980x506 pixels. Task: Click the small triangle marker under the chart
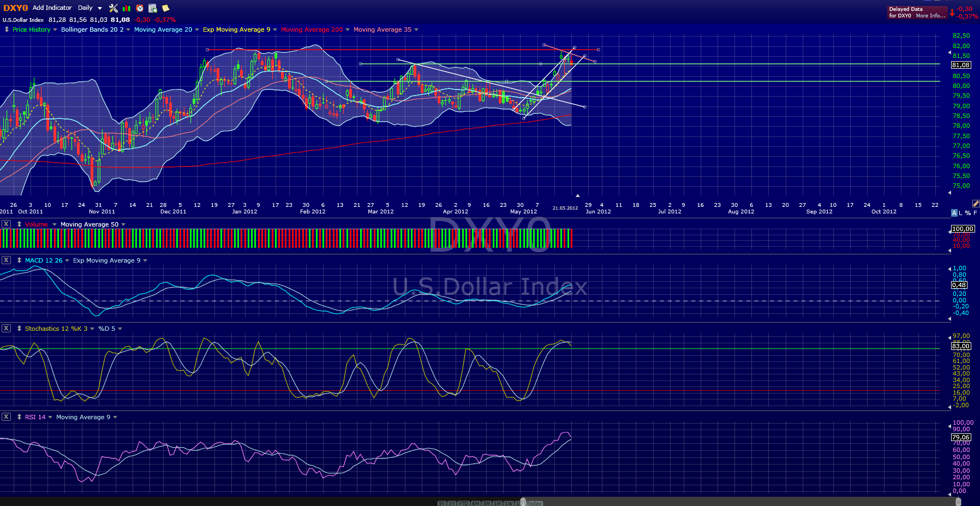[578, 195]
